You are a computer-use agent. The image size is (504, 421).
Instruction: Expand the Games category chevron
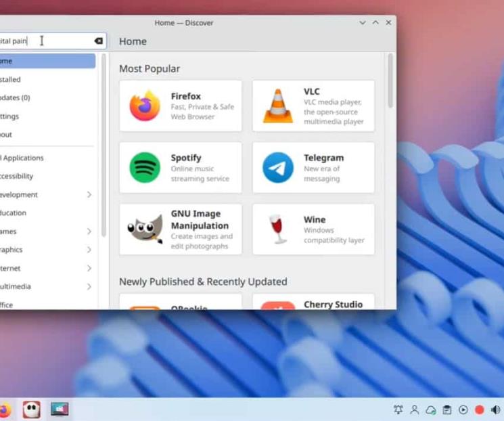click(x=89, y=231)
